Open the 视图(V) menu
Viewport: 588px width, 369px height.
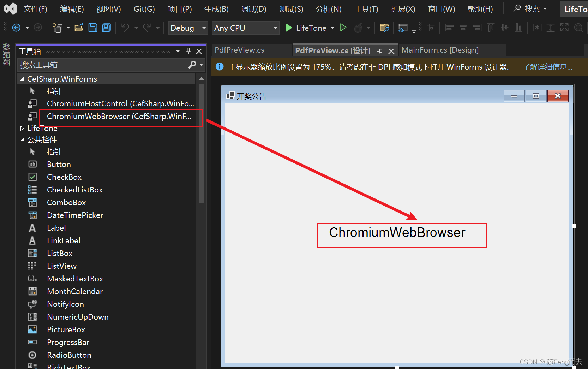108,9
